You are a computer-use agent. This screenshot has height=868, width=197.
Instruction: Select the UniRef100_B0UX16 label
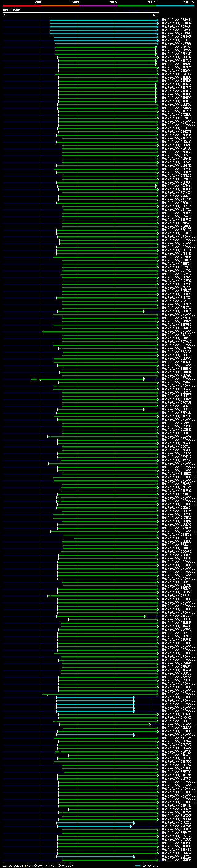click(x=177, y=822)
